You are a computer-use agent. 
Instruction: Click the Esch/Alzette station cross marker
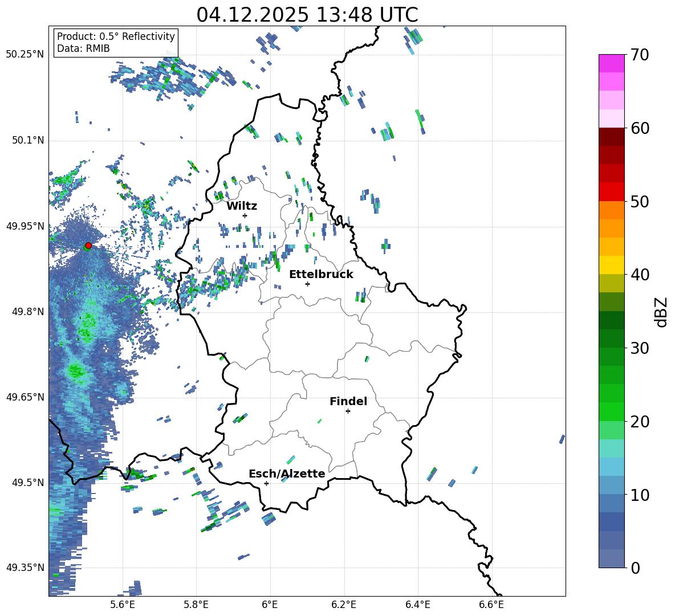pyautogui.click(x=266, y=483)
